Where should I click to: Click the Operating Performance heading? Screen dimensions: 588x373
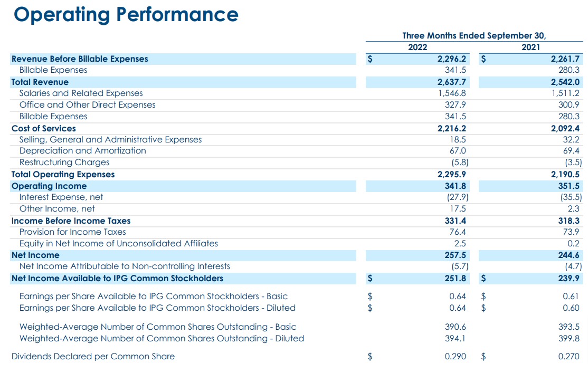pos(126,15)
